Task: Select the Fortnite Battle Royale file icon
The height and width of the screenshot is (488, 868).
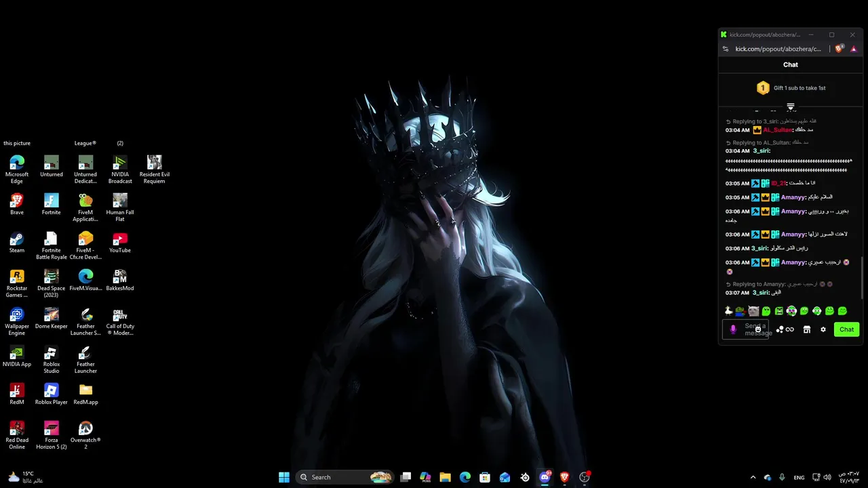Action: click(x=52, y=245)
